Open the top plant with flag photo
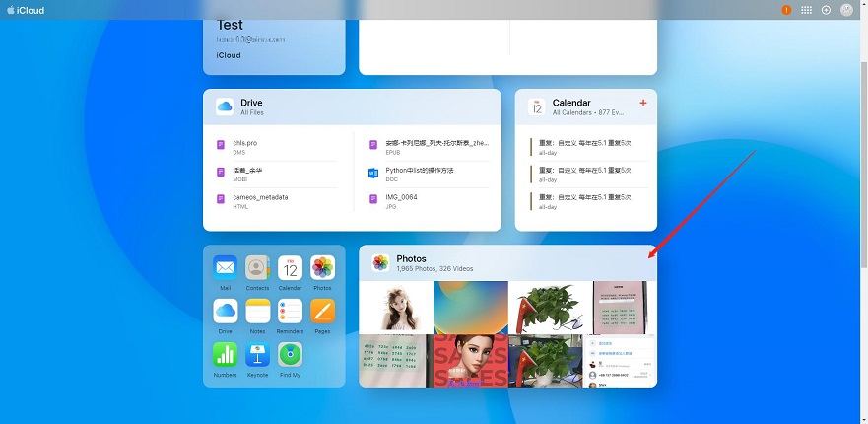The image size is (868, 424). point(545,307)
